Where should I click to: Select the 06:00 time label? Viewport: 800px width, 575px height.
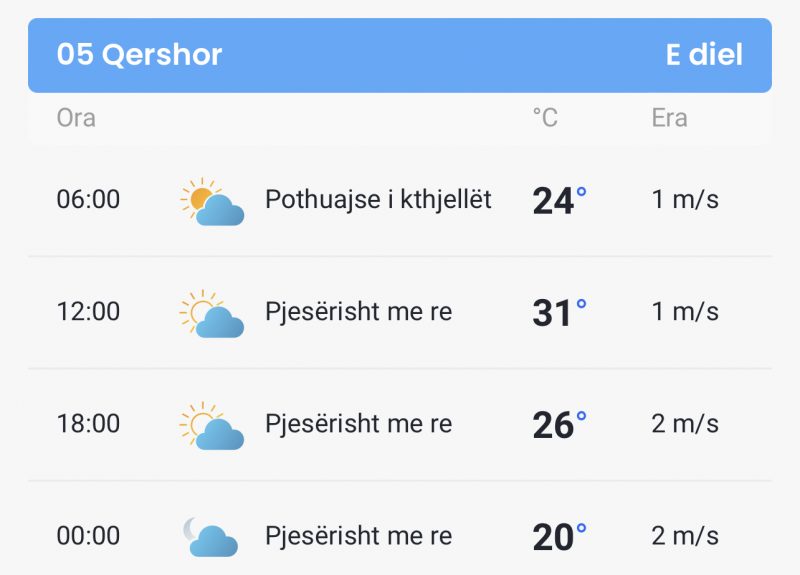[88, 199]
